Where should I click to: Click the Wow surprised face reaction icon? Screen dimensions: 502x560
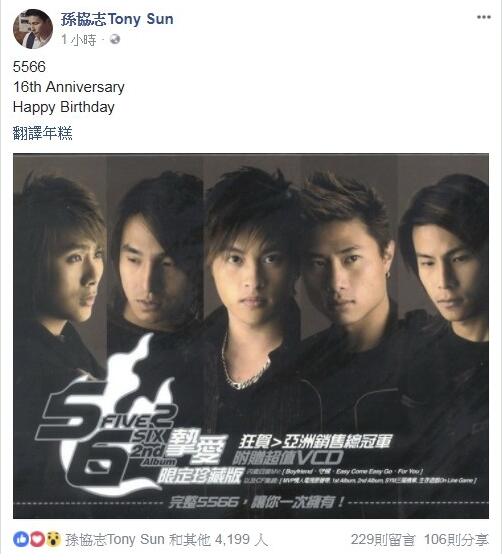pos(53,539)
